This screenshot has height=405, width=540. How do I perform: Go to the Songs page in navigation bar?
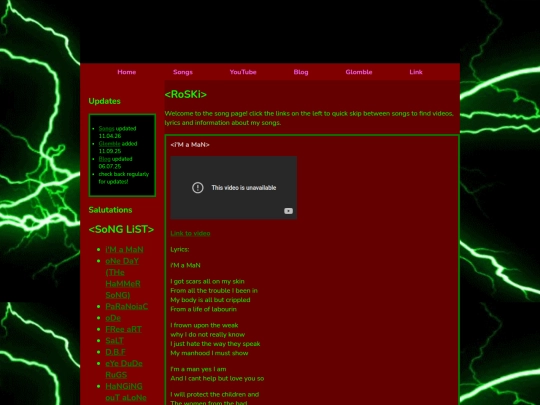[x=183, y=72]
